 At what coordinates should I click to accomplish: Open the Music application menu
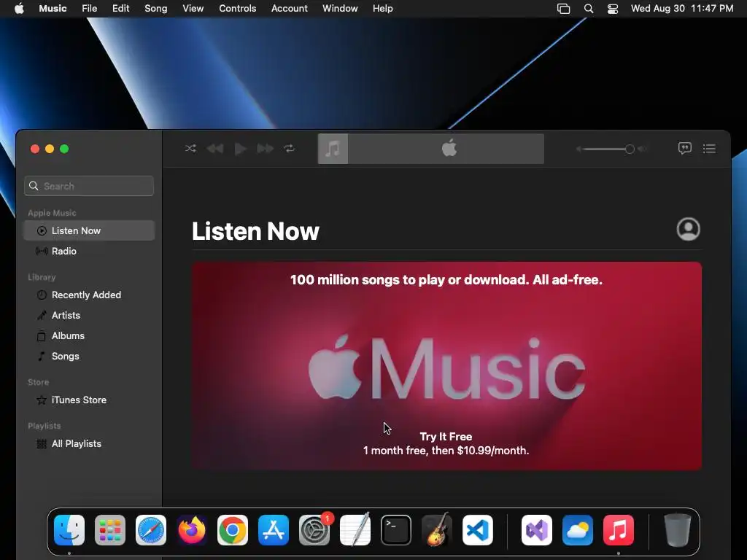click(x=53, y=9)
